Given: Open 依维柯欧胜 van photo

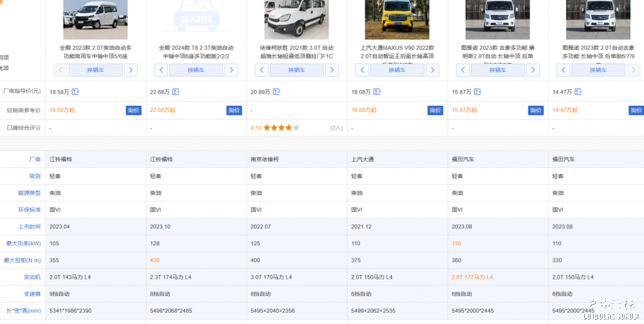Looking at the screenshot, I should (297, 20).
